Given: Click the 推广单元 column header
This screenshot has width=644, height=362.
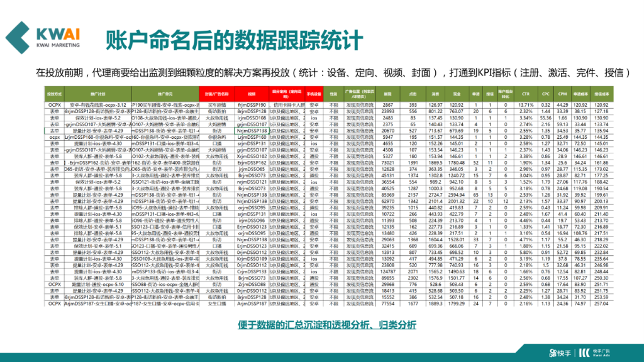Looking at the screenshot, I should 165,94.
